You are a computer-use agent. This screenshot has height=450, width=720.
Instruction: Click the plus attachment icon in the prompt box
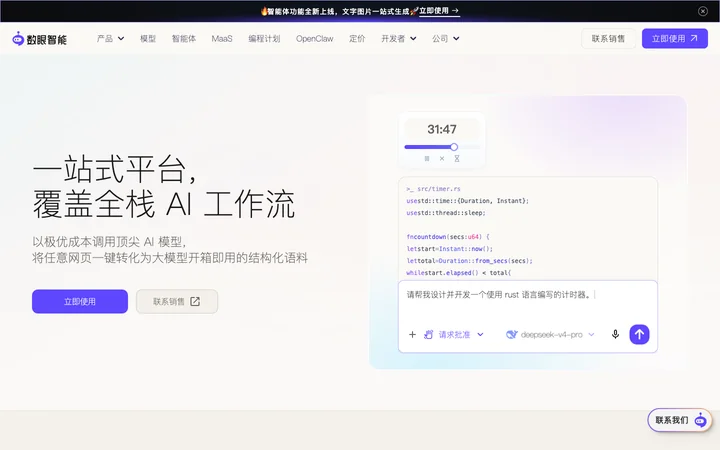pyautogui.click(x=412, y=334)
